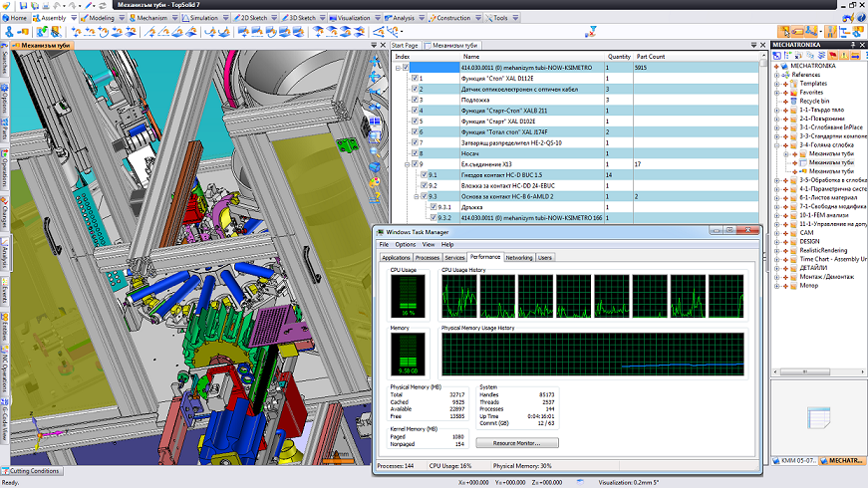
Task: Expand the Templates node in project tree
Action: [x=776, y=84]
